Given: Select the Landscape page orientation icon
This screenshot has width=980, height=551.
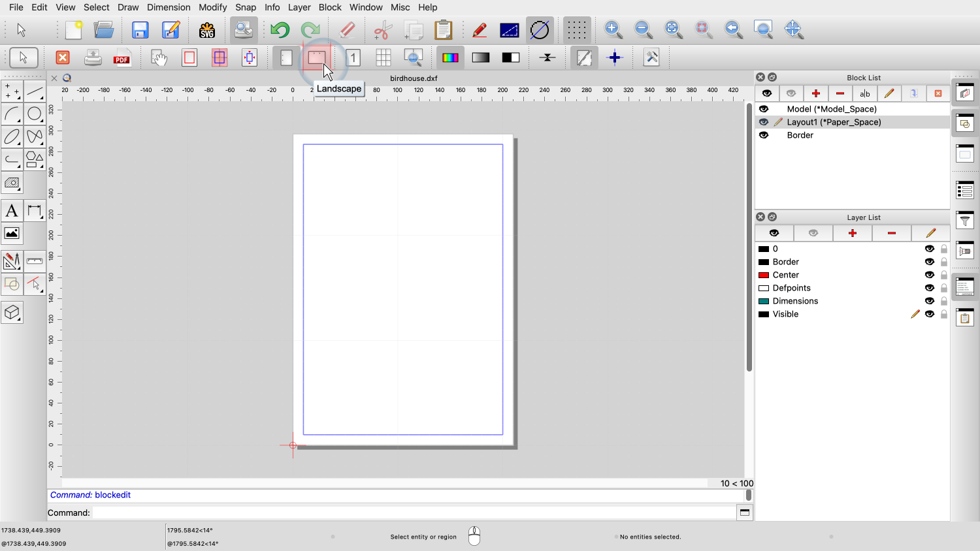Looking at the screenshot, I should click(317, 57).
